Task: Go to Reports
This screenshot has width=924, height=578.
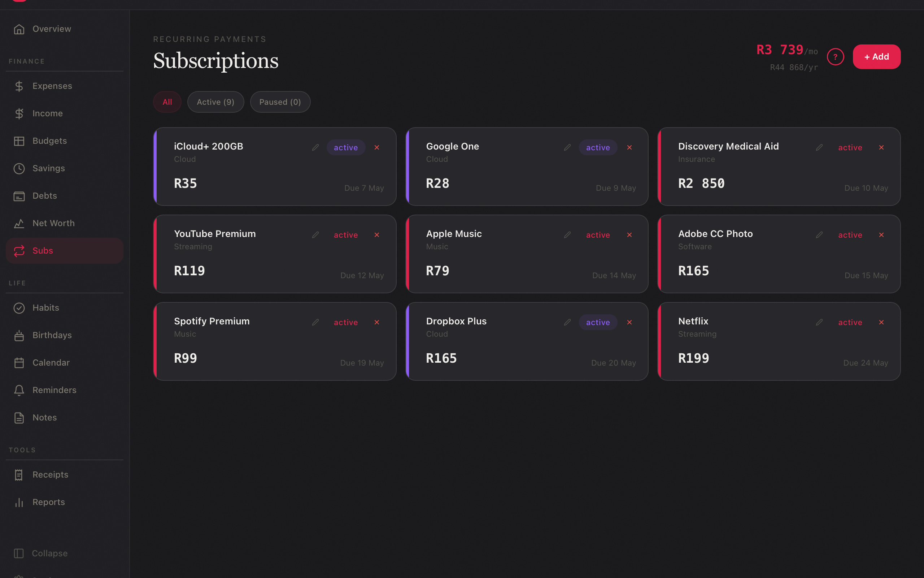Action: [x=65, y=502]
